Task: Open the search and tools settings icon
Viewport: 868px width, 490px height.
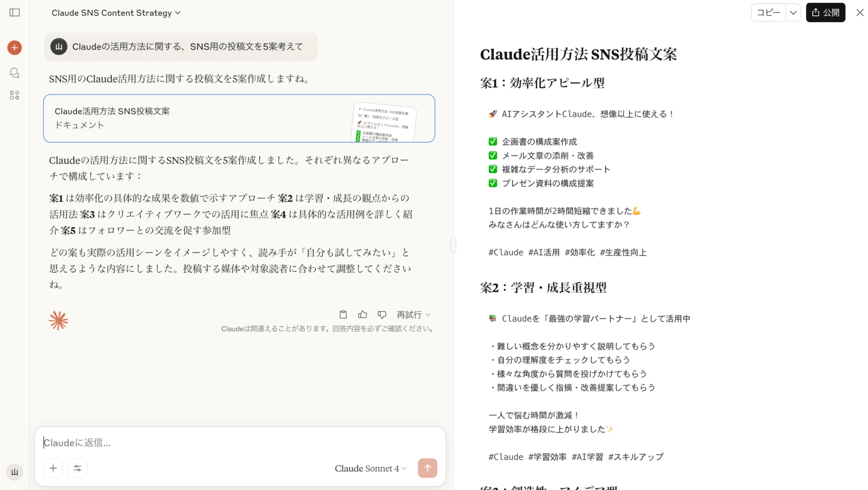Action: [78, 468]
